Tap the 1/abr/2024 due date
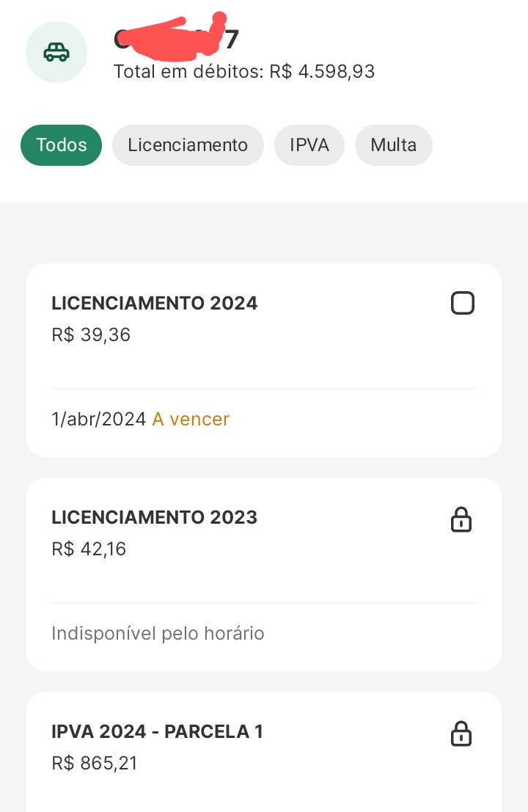The width and height of the screenshot is (528, 812). (99, 419)
